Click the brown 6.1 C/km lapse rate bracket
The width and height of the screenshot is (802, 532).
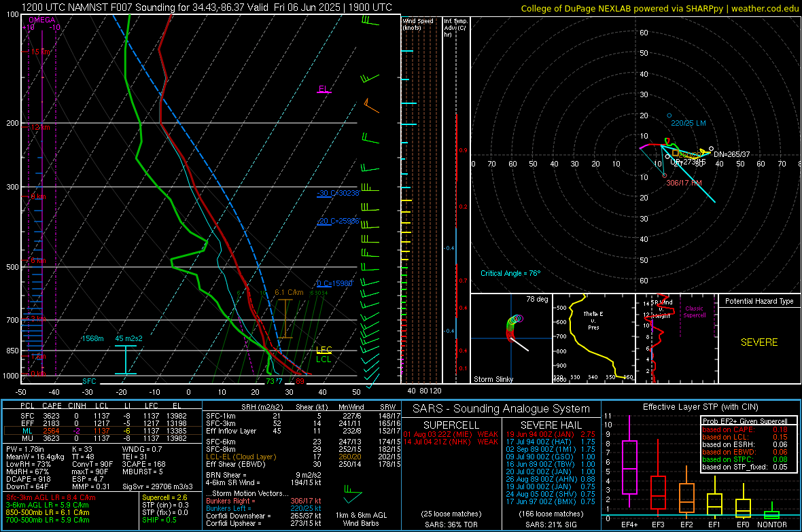(x=285, y=319)
